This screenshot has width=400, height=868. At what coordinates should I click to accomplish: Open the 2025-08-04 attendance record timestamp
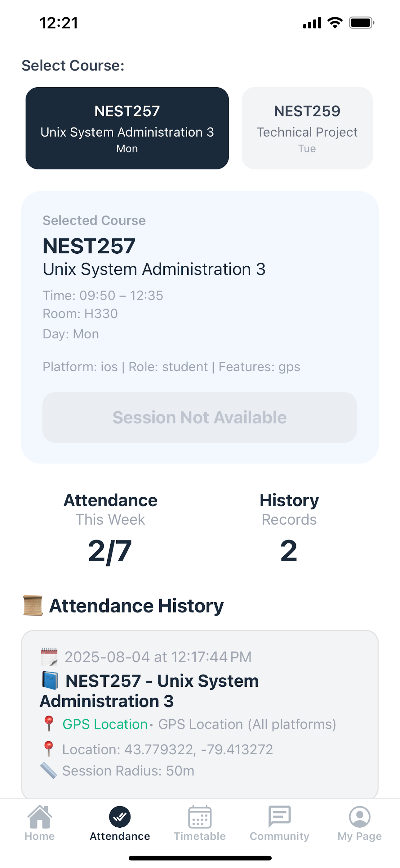(158, 657)
